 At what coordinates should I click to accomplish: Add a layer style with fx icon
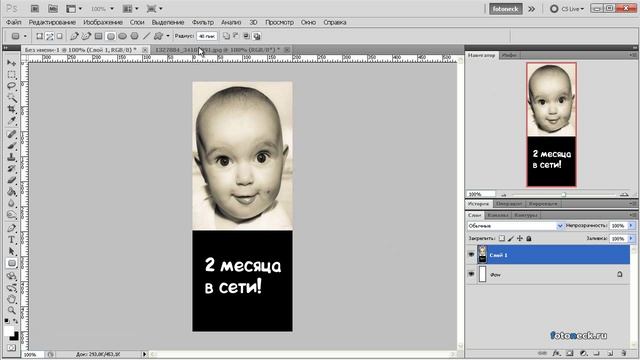556,353
